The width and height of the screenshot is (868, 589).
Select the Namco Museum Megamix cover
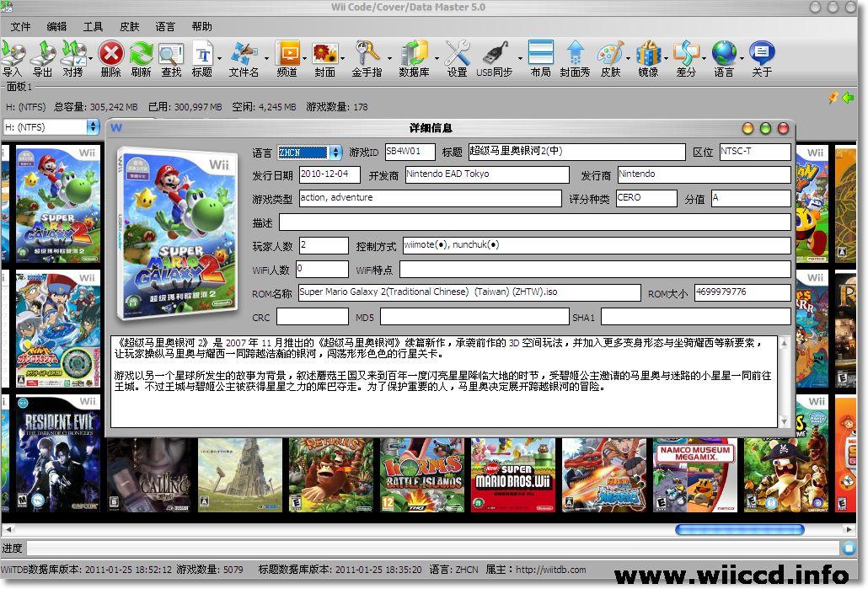tap(695, 477)
